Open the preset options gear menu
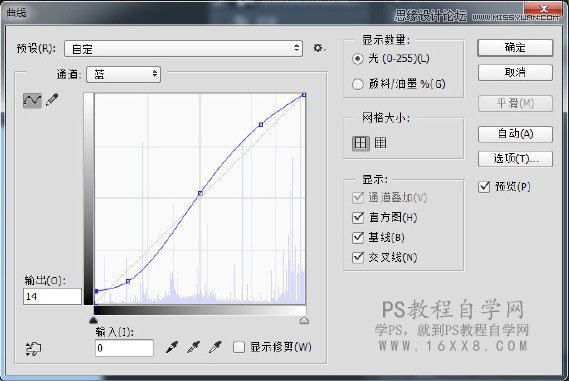569x381 pixels. (319, 48)
